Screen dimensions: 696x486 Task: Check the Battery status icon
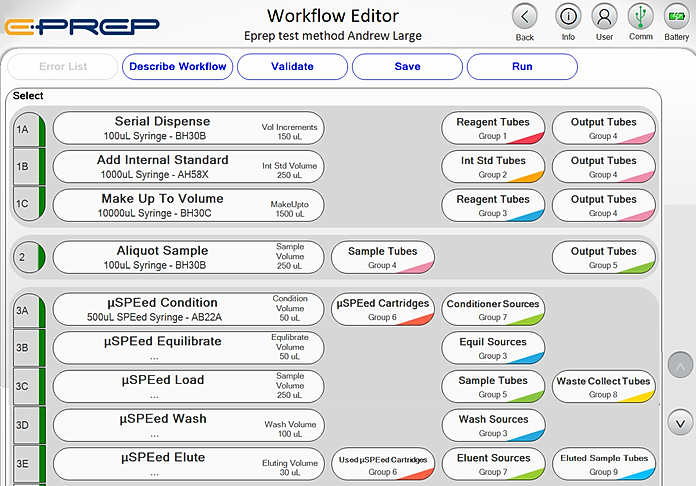tap(677, 17)
